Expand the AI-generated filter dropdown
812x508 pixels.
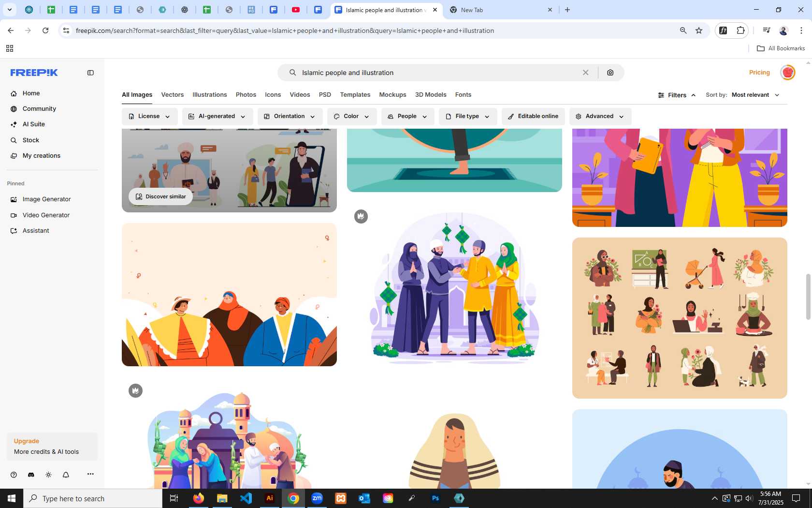pos(217,117)
